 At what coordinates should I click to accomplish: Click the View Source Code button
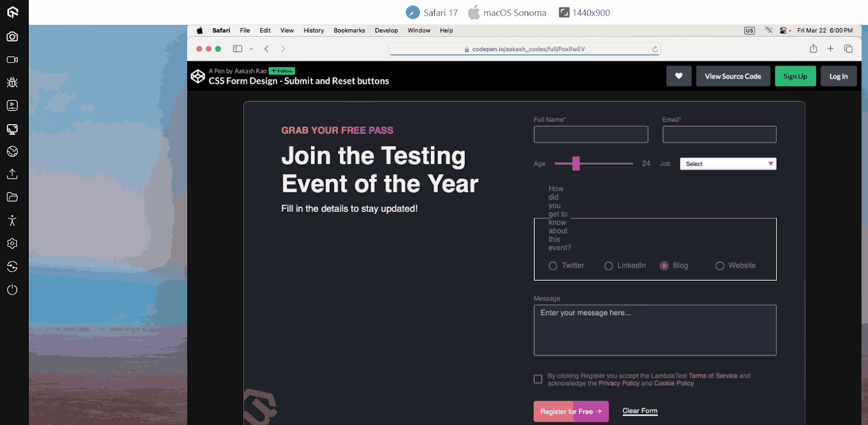(x=733, y=76)
